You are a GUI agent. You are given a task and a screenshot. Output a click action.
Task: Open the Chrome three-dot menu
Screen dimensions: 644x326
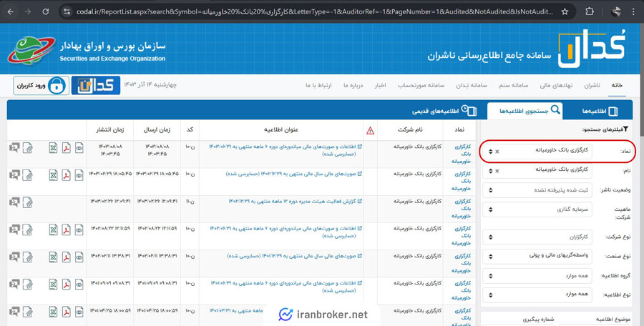(633, 11)
